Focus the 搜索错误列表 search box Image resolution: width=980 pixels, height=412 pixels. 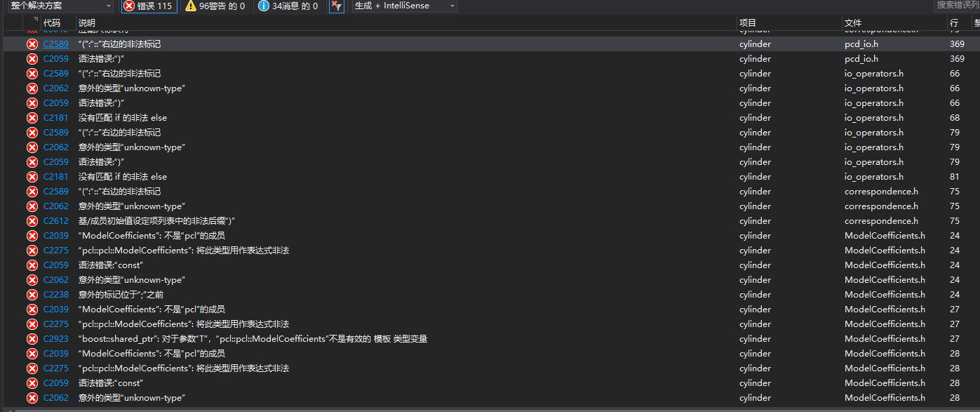point(957,6)
